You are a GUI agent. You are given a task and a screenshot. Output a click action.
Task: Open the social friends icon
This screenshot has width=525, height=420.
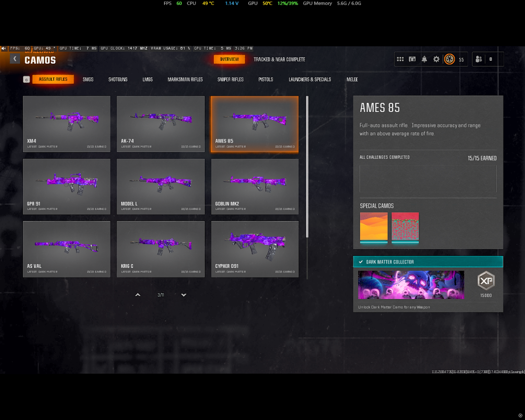click(479, 59)
